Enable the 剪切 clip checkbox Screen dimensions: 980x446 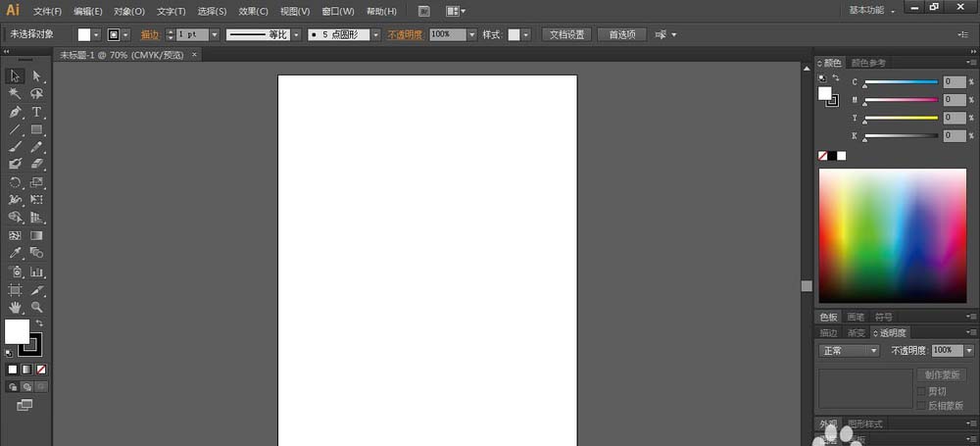(x=921, y=391)
